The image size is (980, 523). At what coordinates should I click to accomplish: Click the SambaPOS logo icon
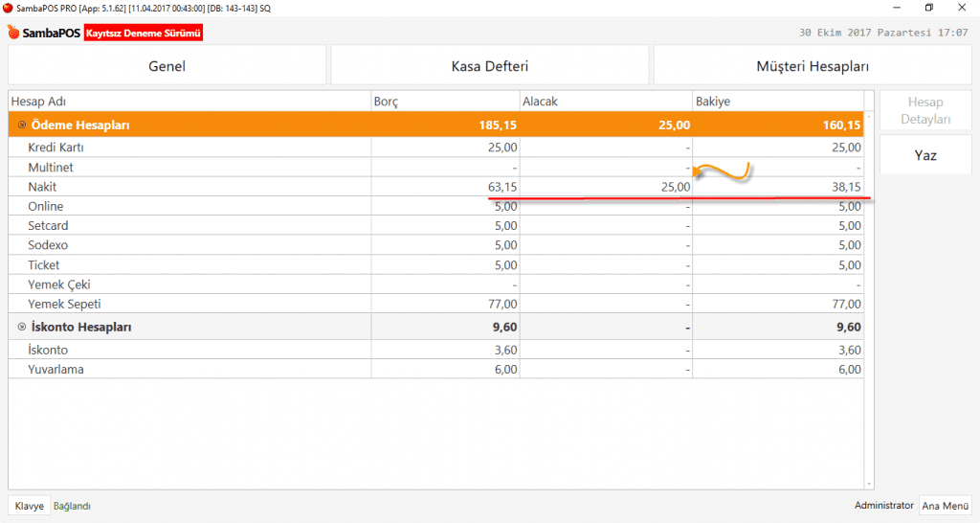13,34
